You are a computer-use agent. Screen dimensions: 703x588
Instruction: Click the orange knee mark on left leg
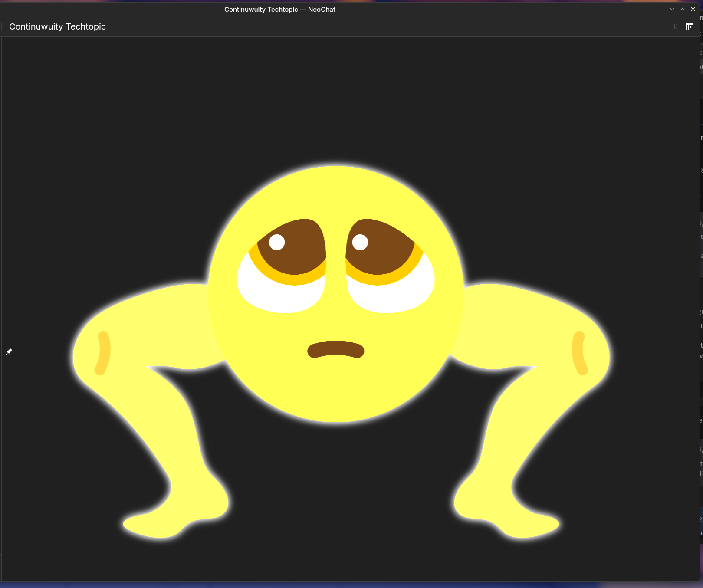103,353
